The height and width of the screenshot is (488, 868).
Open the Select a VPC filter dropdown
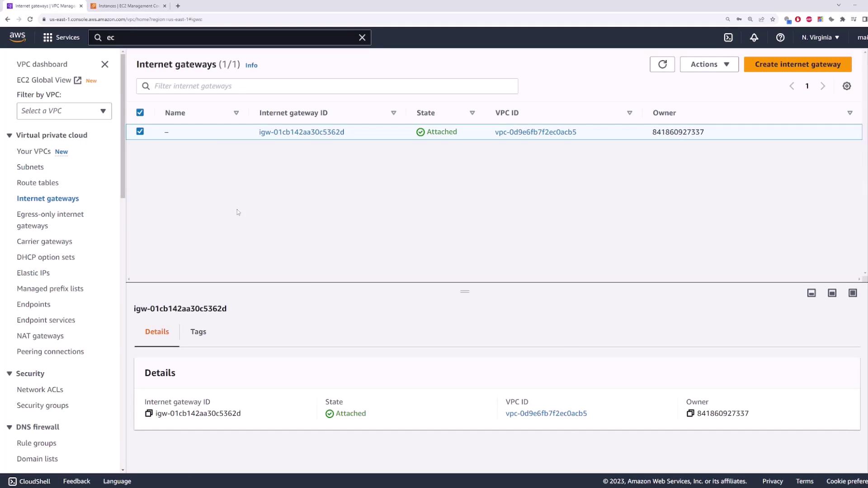point(64,111)
